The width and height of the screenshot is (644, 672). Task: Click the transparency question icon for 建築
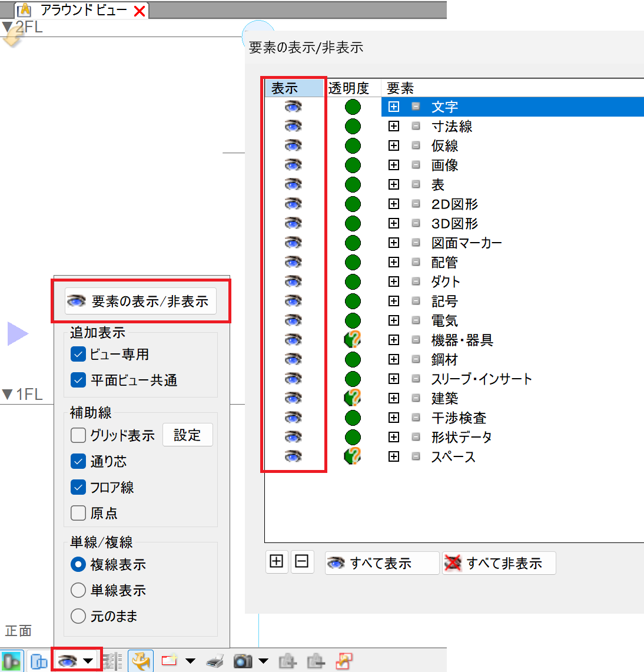(x=352, y=398)
